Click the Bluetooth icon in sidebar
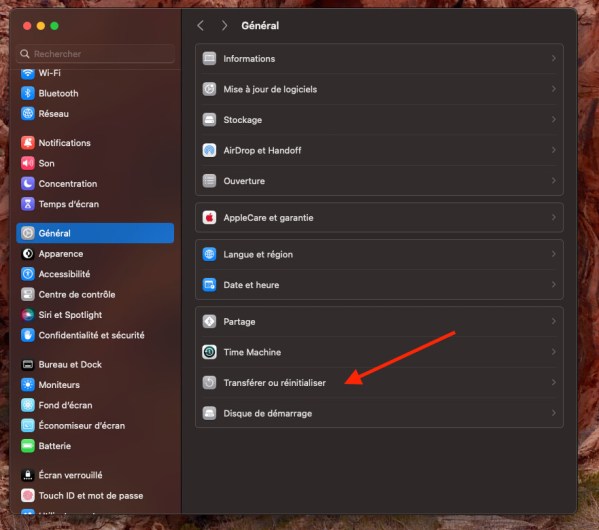Screen dimensions: 599x530 tap(28, 93)
